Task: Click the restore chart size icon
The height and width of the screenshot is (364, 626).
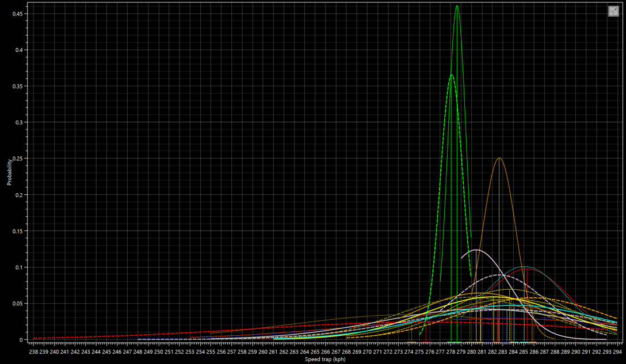Action: [x=613, y=11]
